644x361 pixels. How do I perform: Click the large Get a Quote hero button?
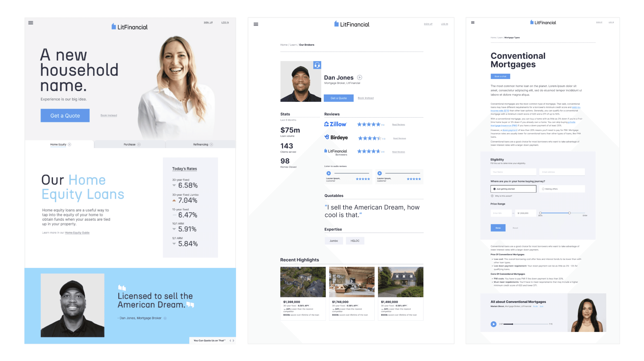(x=65, y=115)
